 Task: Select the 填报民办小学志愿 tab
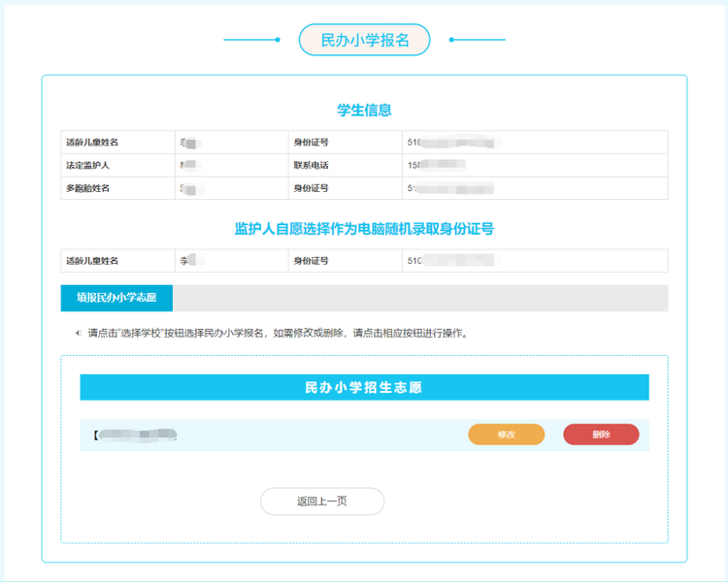click(x=116, y=298)
